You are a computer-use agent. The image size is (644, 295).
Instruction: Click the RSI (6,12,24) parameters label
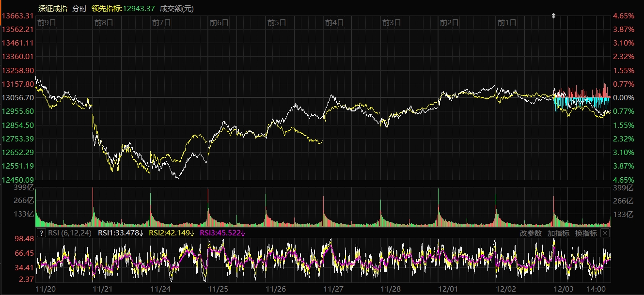(70, 233)
